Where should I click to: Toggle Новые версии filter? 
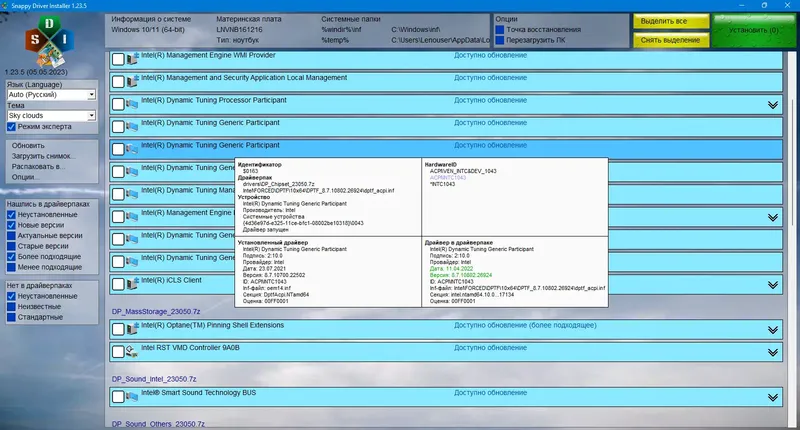pos(11,225)
